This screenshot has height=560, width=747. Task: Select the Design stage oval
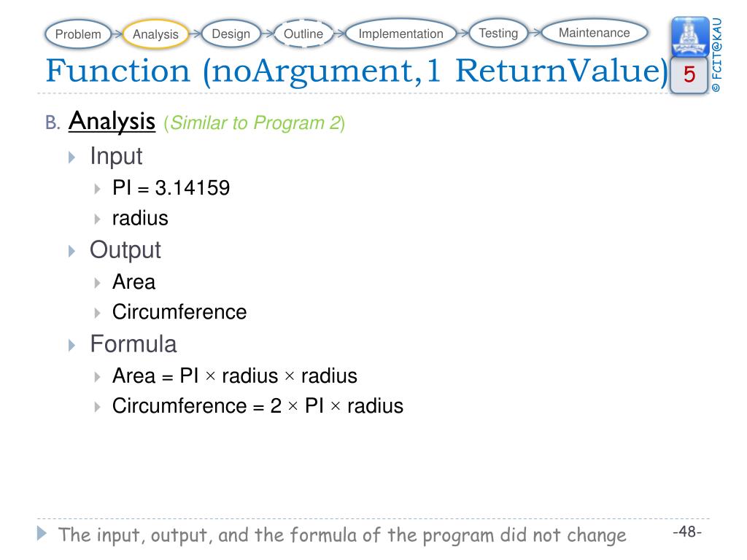pos(231,34)
